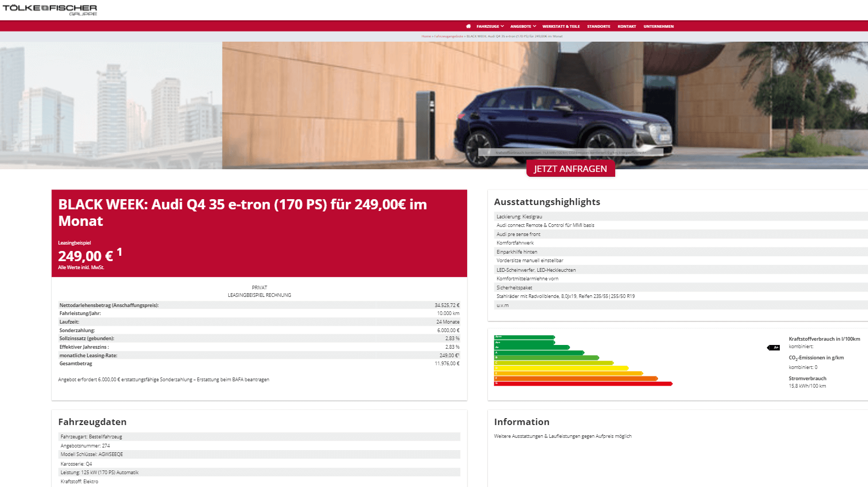
Task: Click the A+++ dark green energy bar
Action: point(524,337)
